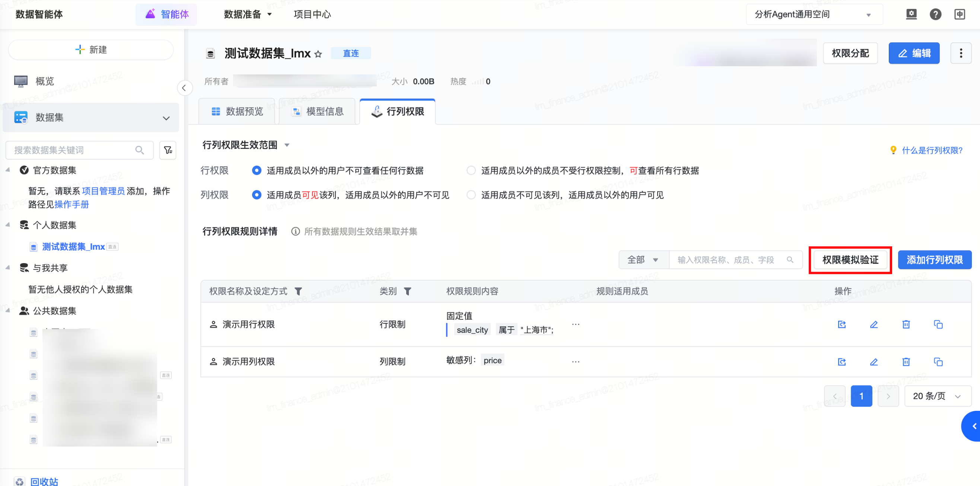Select row option 可查看所有行数据 radio
This screenshot has height=486, width=980.
tap(471, 171)
